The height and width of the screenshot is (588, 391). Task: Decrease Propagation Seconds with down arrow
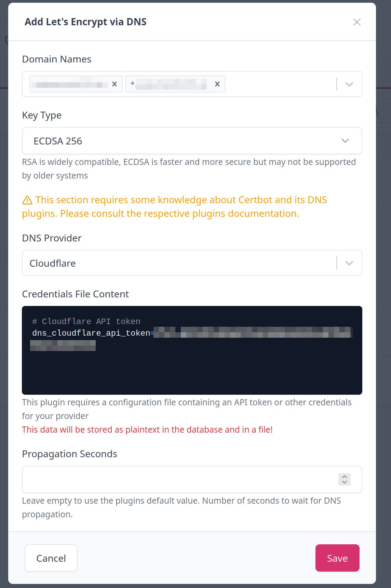point(345,482)
